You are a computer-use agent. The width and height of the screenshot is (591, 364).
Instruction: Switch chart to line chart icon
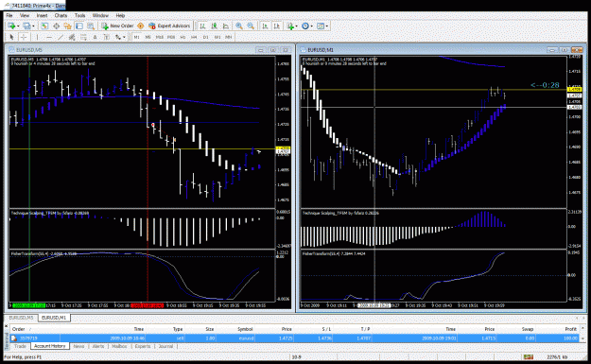tap(226, 26)
